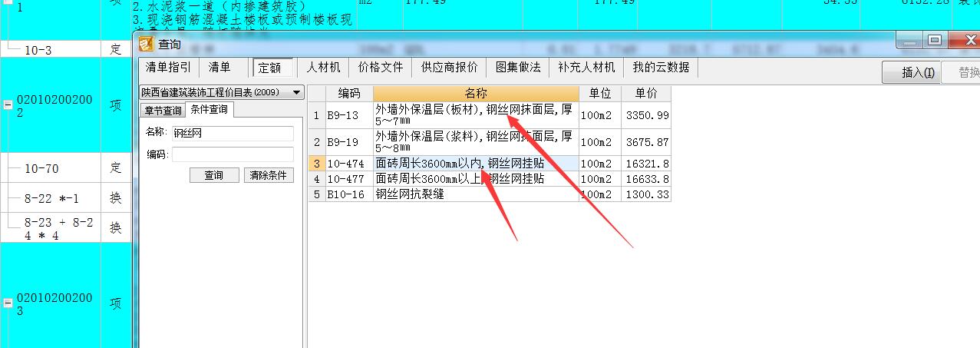
Task: Click the 查询 dialog title icon
Action: click(147, 45)
